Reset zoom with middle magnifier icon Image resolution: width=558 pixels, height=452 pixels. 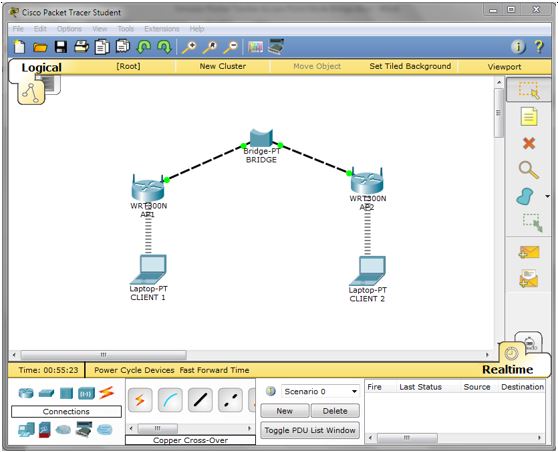pyautogui.click(x=210, y=47)
